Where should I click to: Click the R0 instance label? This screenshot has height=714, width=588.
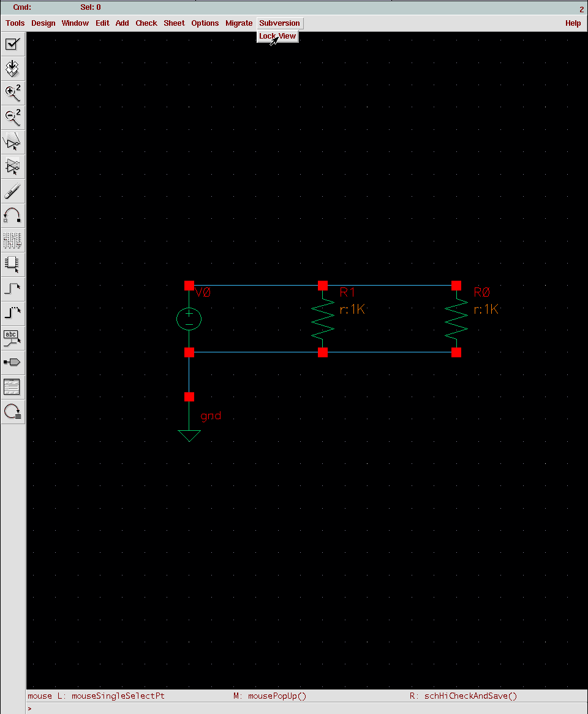point(482,292)
